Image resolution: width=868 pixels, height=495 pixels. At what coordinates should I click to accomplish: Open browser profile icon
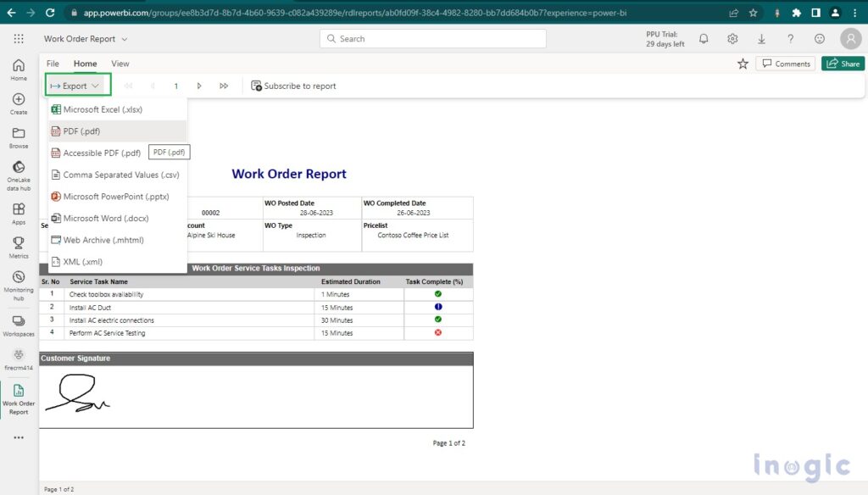[835, 13]
